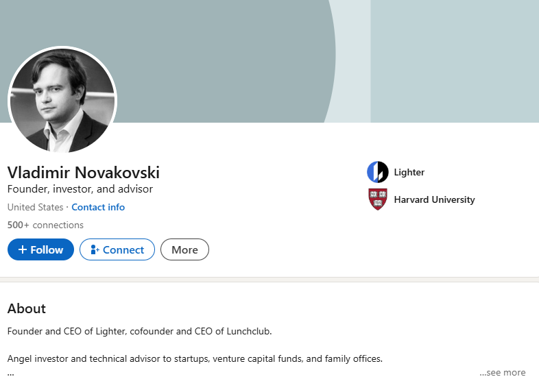The width and height of the screenshot is (539, 392).
Task: Click the Lighter company name
Action: tap(409, 172)
